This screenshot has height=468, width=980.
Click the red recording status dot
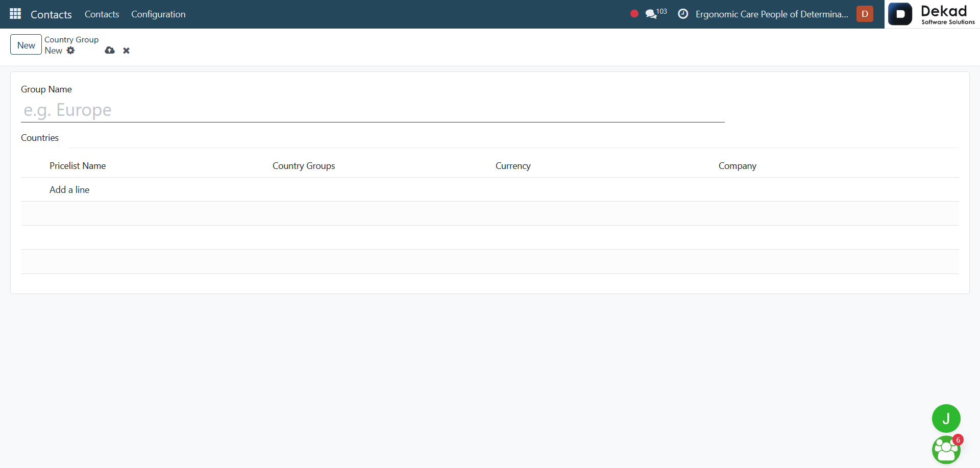pyautogui.click(x=634, y=14)
